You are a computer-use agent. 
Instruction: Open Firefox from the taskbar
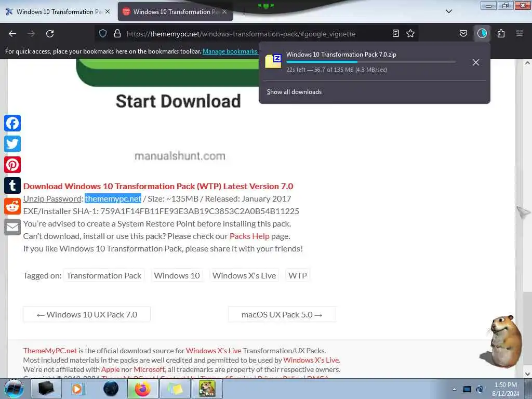[143, 389]
